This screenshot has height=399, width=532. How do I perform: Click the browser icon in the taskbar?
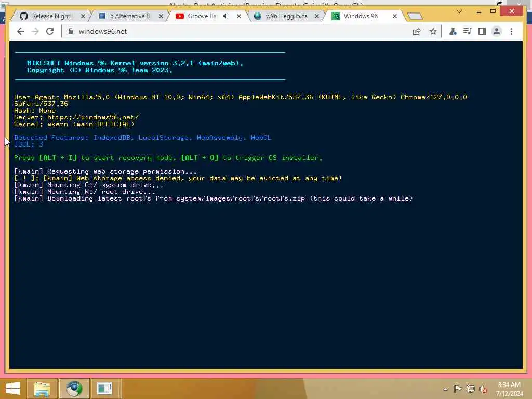[x=74, y=389]
